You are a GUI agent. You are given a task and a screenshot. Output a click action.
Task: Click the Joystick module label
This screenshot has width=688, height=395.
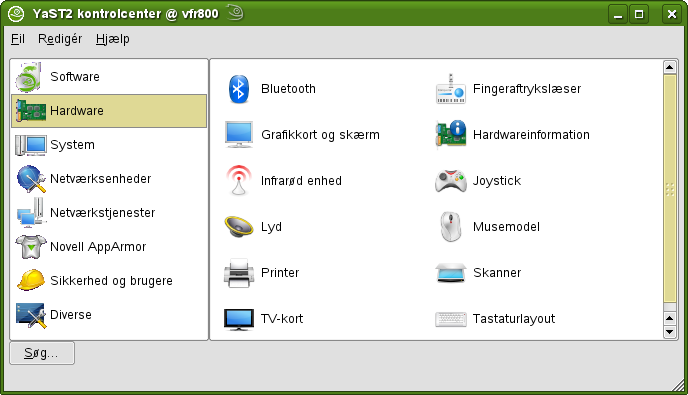point(497,181)
